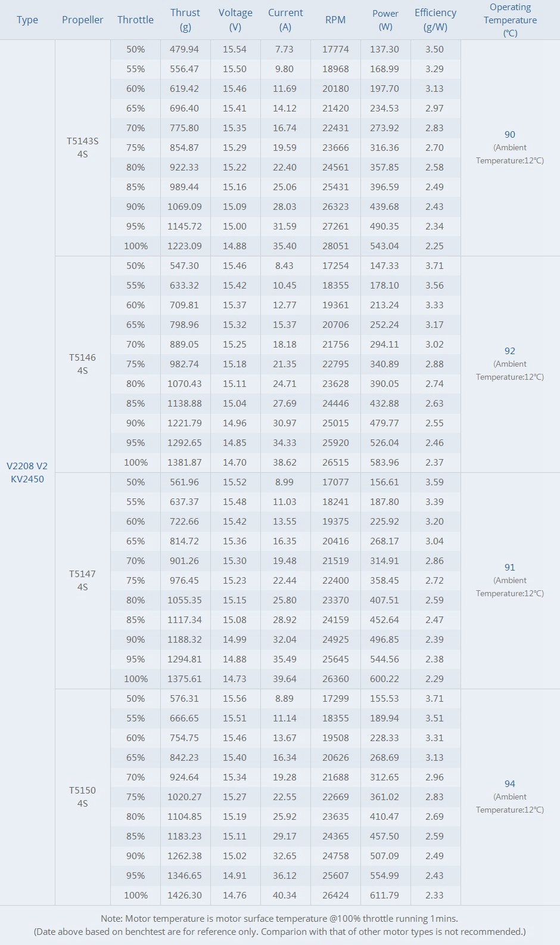The width and height of the screenshot is (560, 945).
Task: Click the 1426.30 thrust value
Action: [185, 895]
